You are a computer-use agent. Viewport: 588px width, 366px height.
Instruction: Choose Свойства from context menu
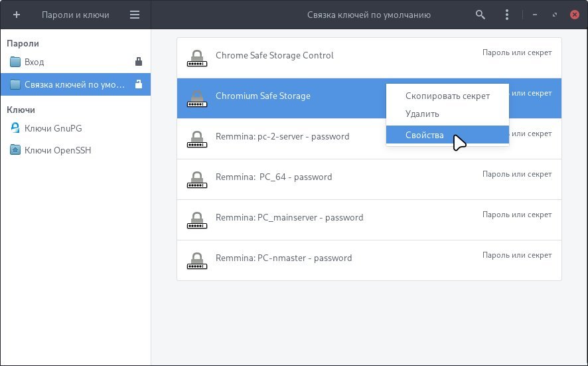tap(425, 135)
